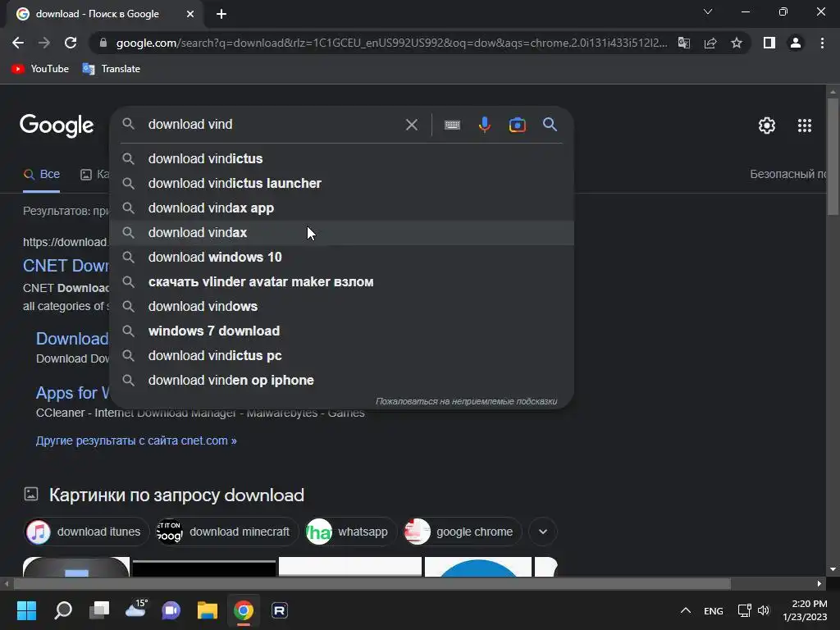View site information lock icon
840x630 pixels.
(x=103, y=43)
